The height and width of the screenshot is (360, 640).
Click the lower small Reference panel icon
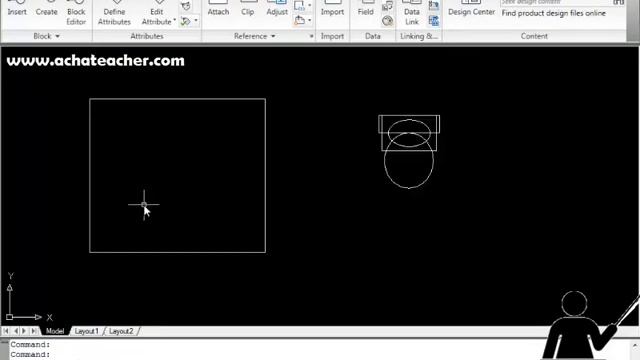pos(300,20)
